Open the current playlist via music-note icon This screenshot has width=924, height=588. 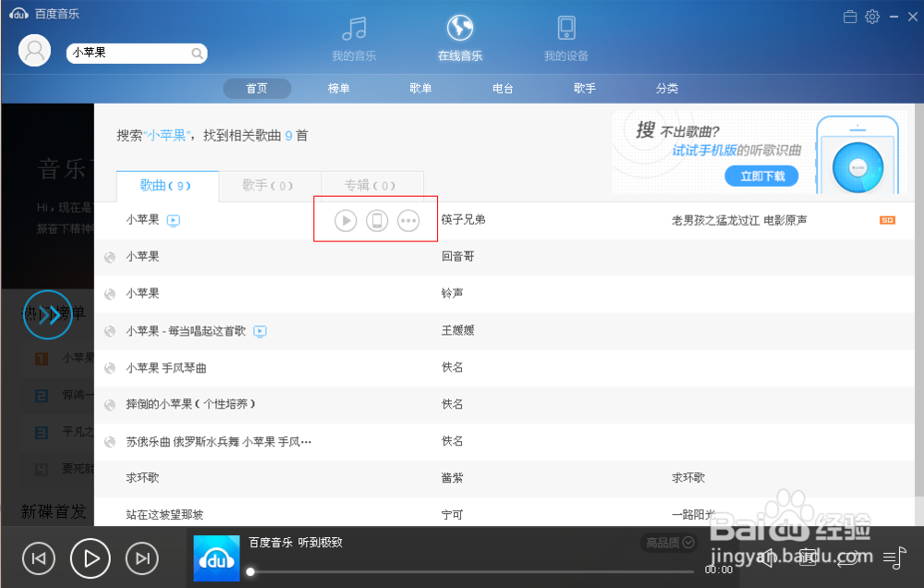click(x=893, y=557)
